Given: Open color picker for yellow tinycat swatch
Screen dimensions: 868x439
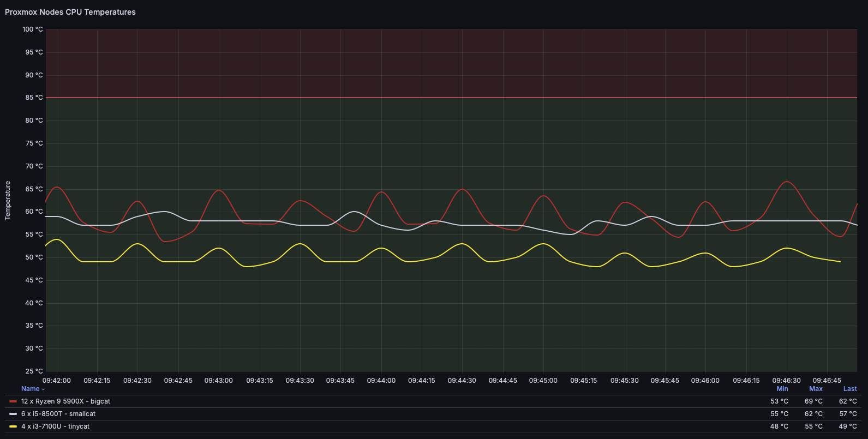Looking at the screenshot, I should [13, 426].
